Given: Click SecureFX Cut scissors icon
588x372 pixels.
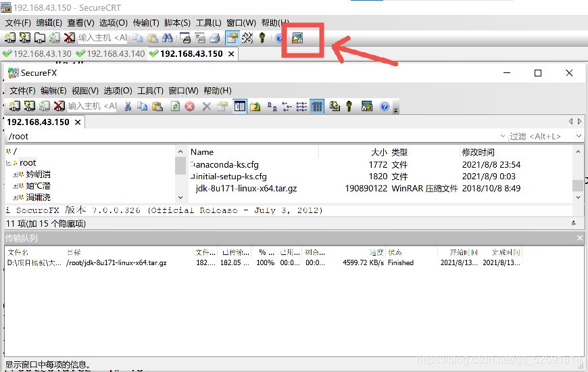Looking at the screenshot, I should (x=128, y=107).
